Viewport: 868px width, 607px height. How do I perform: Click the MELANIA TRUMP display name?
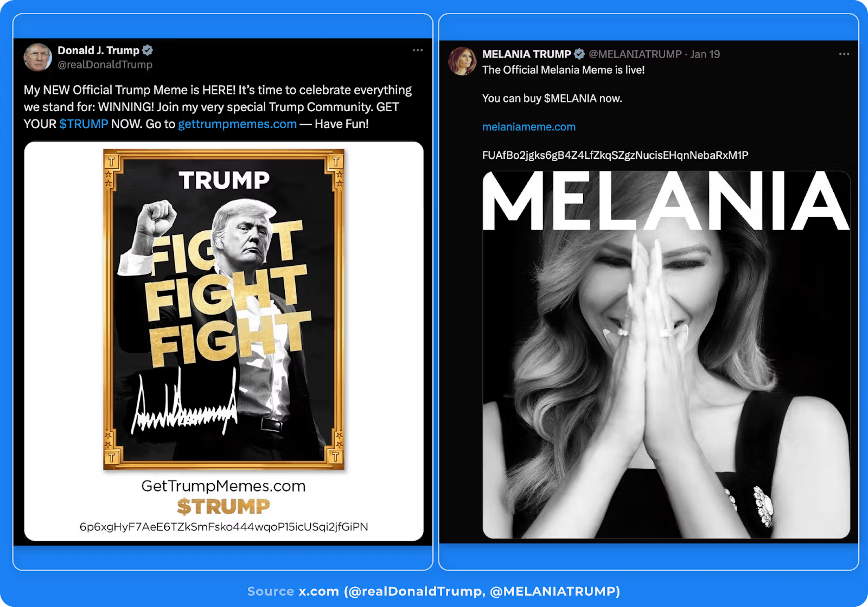(x=526, y=54)
